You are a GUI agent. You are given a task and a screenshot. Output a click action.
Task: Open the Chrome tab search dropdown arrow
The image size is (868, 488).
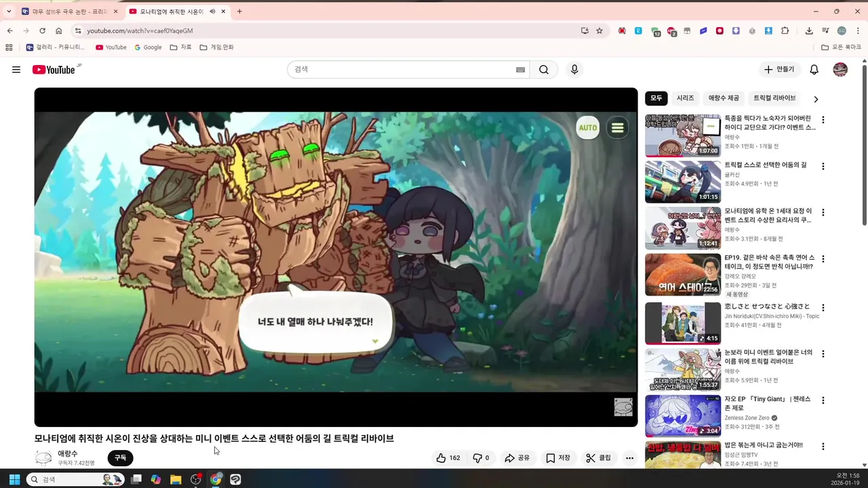[x=9, y=12]
